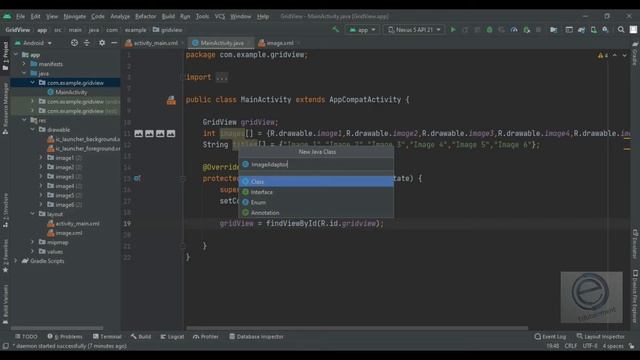This screenshot has width=640, height=360.
Task: Open the Logcat tool window
Action: (x=172, y=337)
